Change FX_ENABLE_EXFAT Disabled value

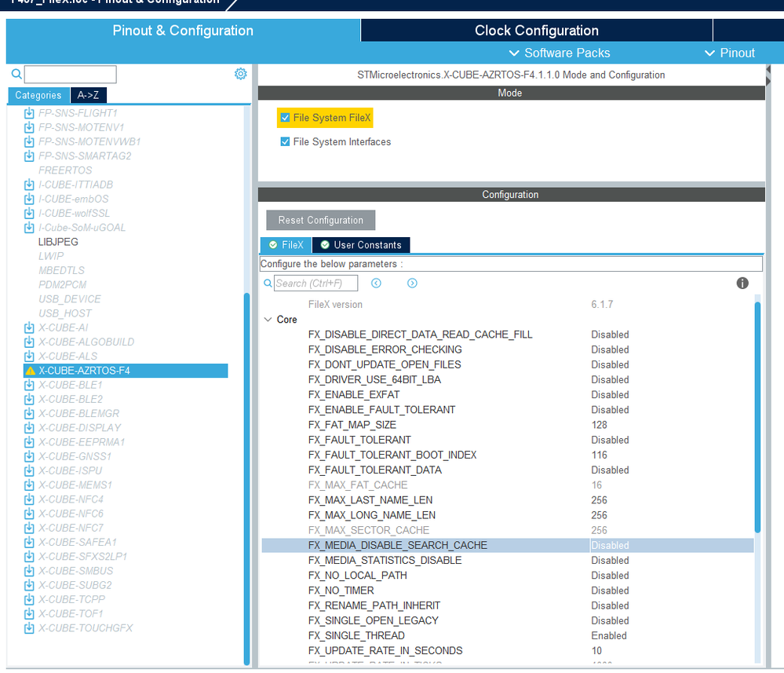pos(610,395)
